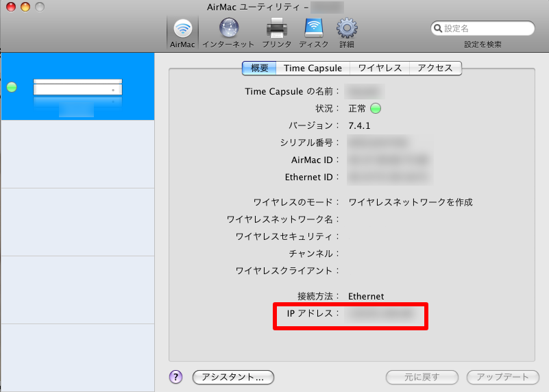549x392 pixels.
Task: Click the 元に戻す button
Action: coord(422,377)
